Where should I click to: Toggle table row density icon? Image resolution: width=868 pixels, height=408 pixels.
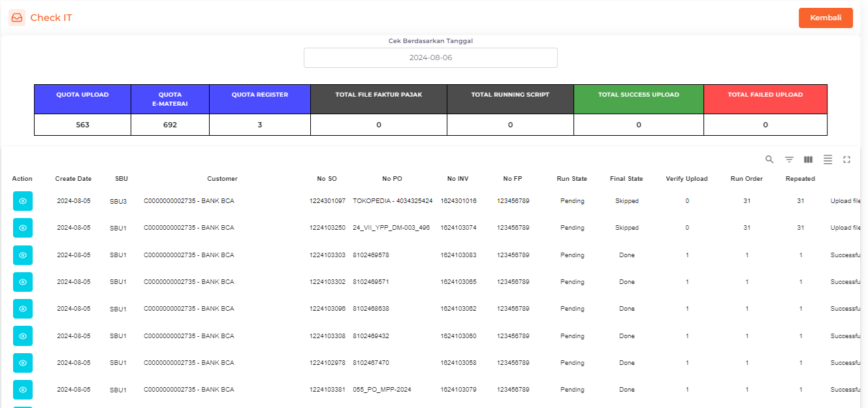click(828, 159)
